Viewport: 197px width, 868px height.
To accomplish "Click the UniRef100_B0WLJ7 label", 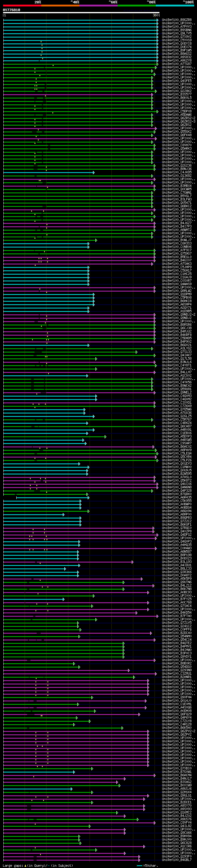I will (x=177, y=240).
